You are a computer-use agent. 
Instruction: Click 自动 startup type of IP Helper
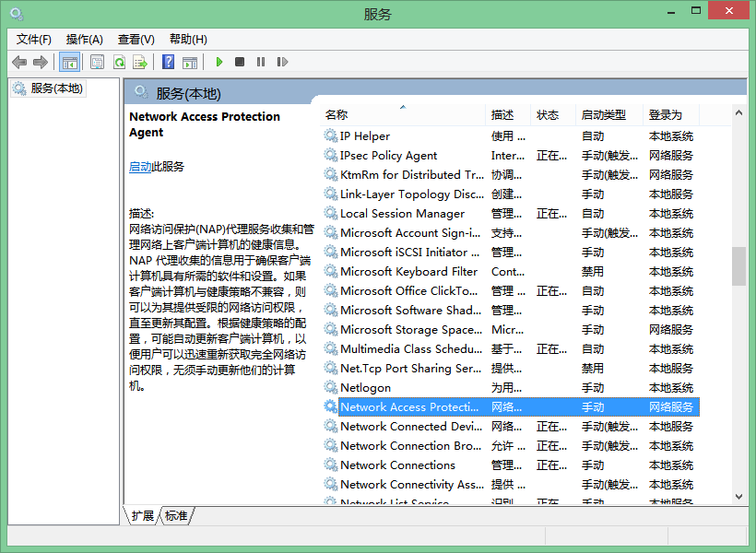tap(593, 136)
